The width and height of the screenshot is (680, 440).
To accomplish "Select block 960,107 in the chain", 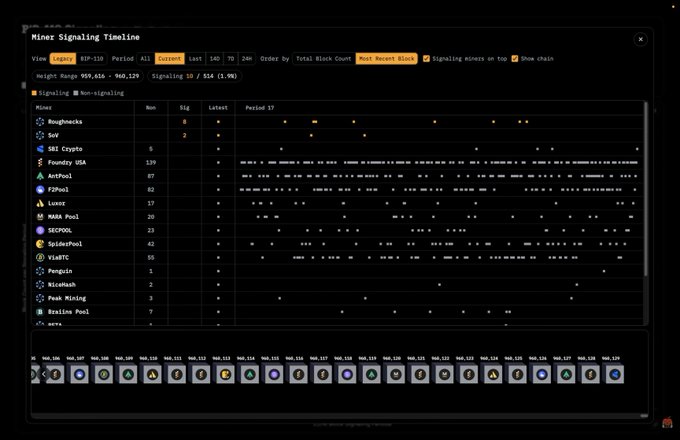I will (x=79, y=375).
